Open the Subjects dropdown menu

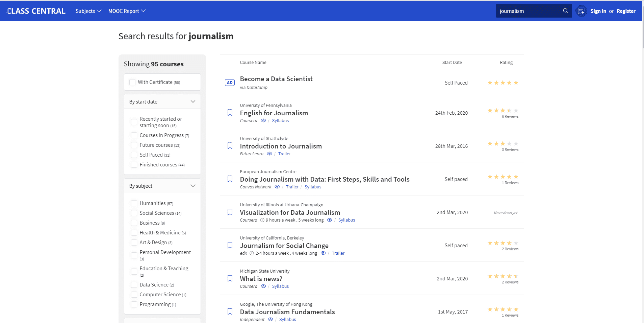click(88, 11)
